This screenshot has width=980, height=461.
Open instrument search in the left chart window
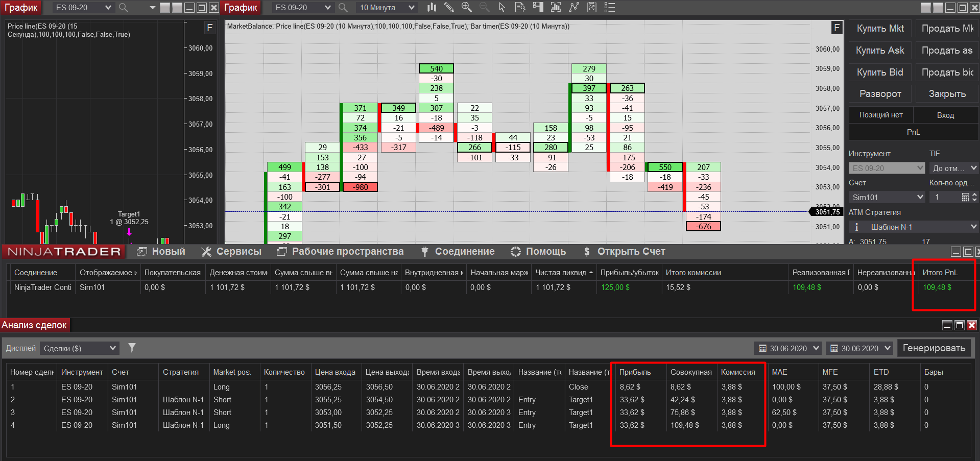(123, 8)
